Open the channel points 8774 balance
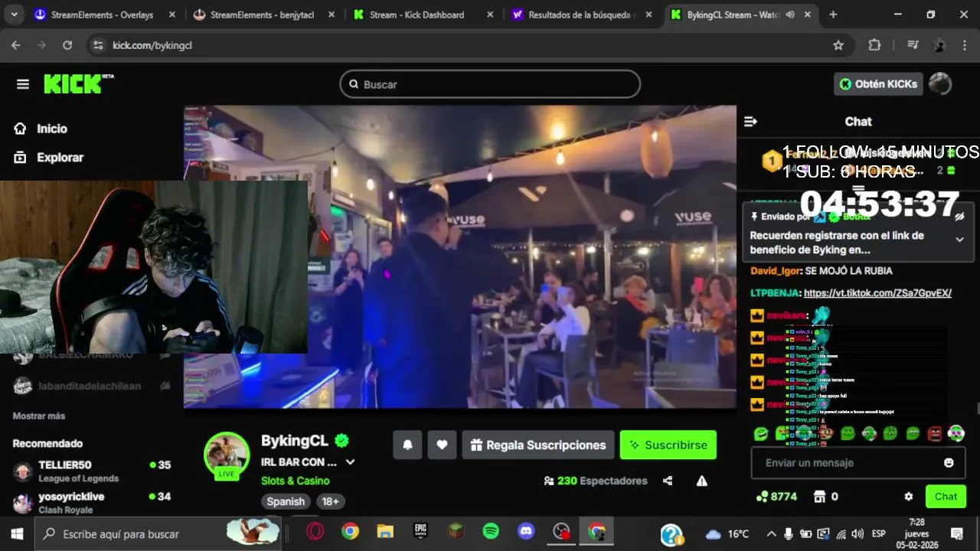Screen dimensions: 980x551 coord(776,497)
